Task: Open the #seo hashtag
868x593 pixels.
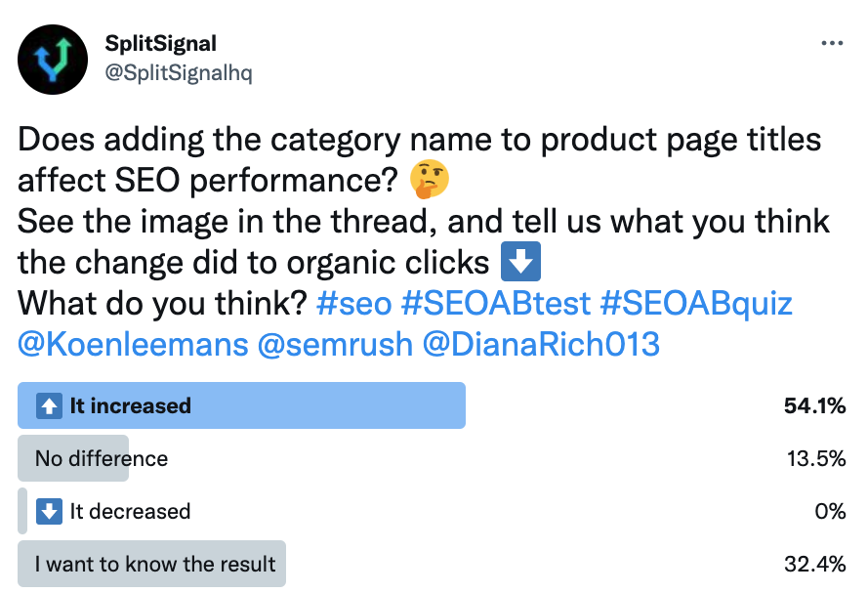Action: pos(354,304)
